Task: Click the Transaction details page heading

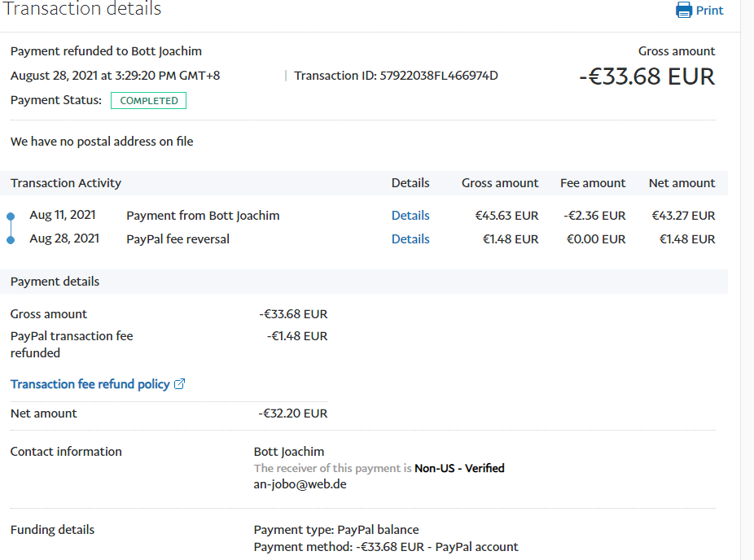Action: tap(82, 9)
